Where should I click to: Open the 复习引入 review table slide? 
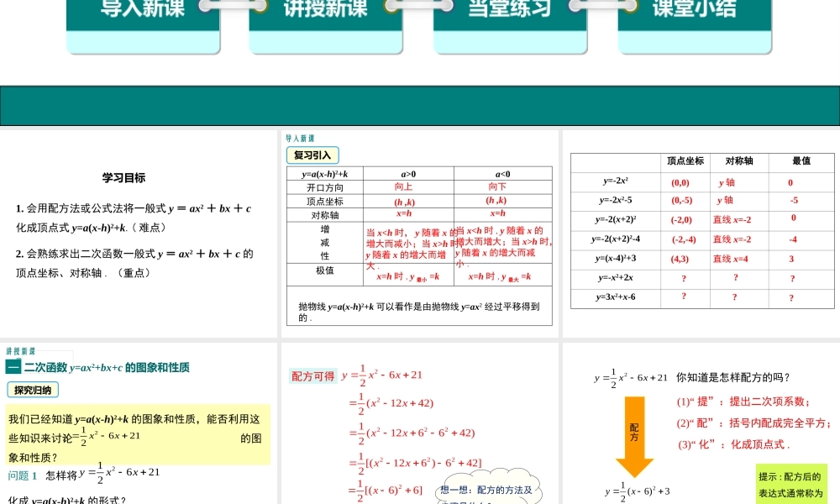(x=419, y=234)
